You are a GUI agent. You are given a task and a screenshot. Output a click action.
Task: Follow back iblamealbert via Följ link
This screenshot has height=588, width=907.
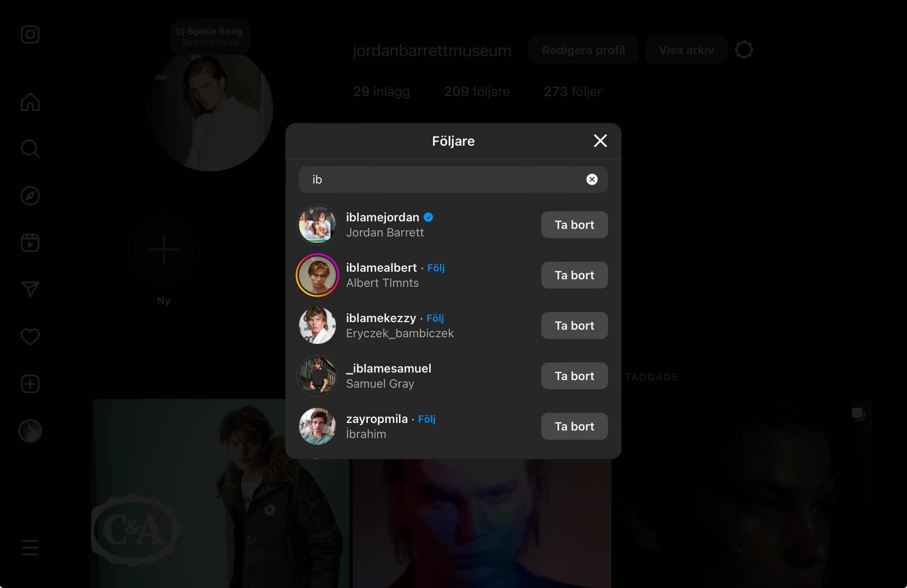coord(436,268)
